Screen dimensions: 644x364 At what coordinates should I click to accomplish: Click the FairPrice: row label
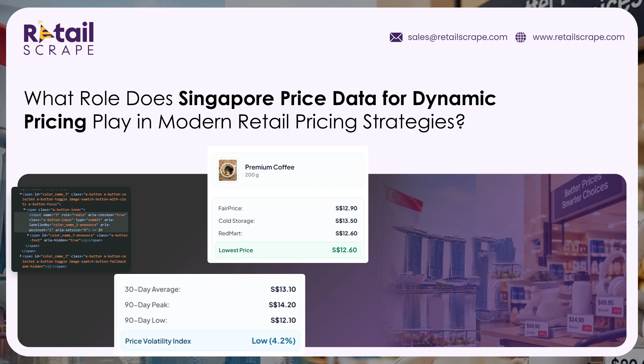click(x=231, y=208)
